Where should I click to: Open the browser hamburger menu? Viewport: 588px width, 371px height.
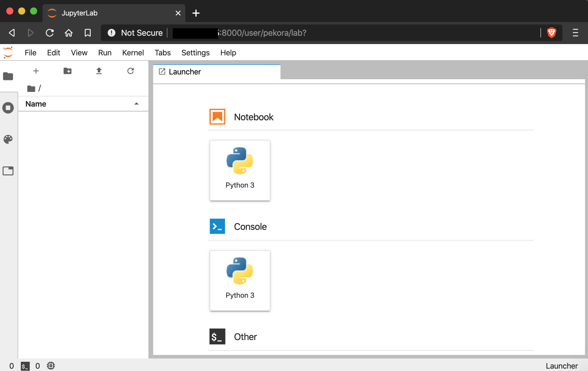coord(576,33)
